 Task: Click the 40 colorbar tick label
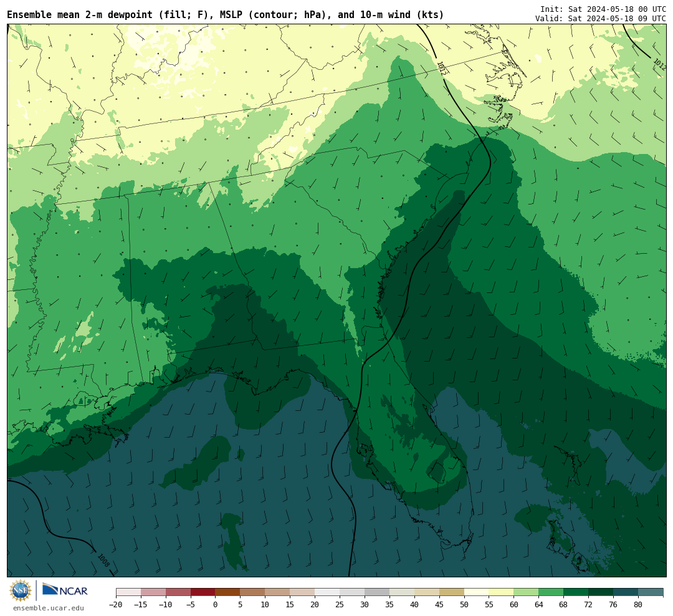tap(414, 605)
